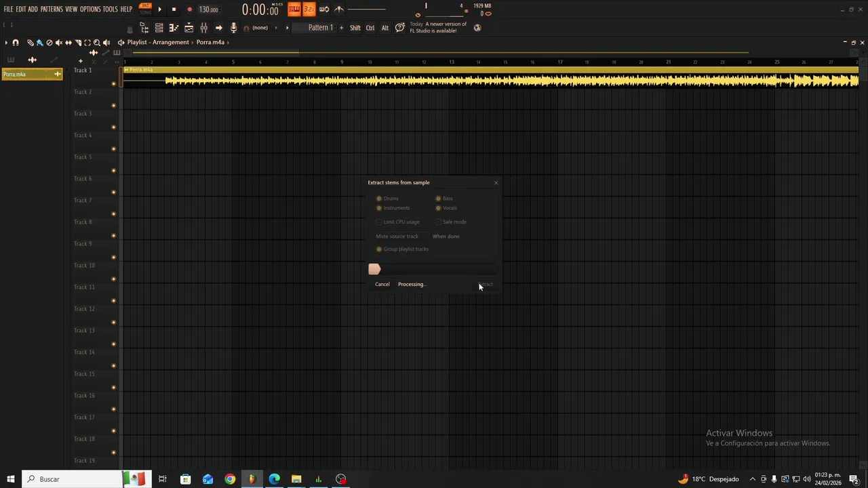Open the FILE menu
The image size is (868, 488).
coord(8,9)
